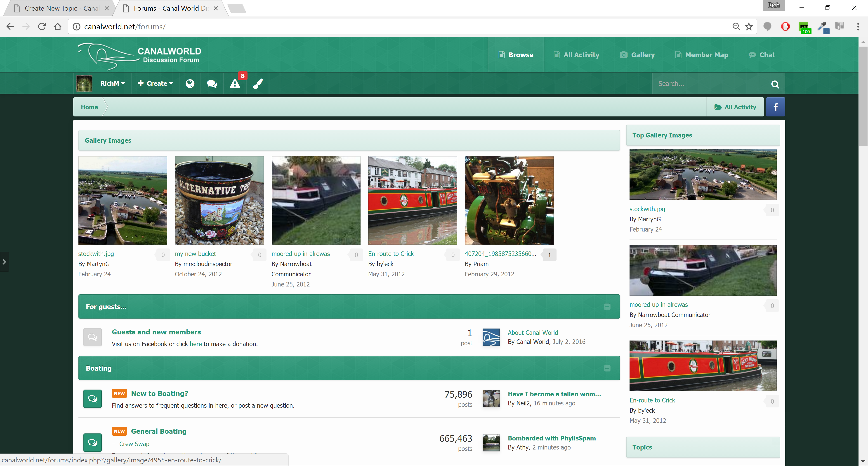Open the Have I become a fallen wom... topic

click(x=554, y=394)
